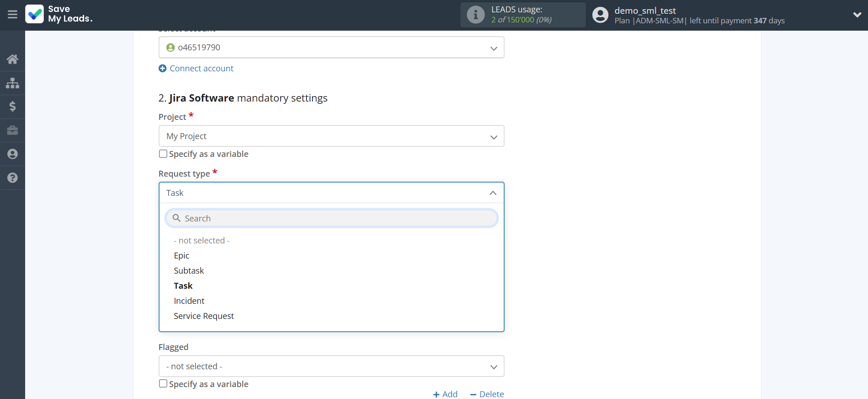Expand the account dropdown 046519790
The height and width of the screenshot is (399, 868).
point(331,48)
